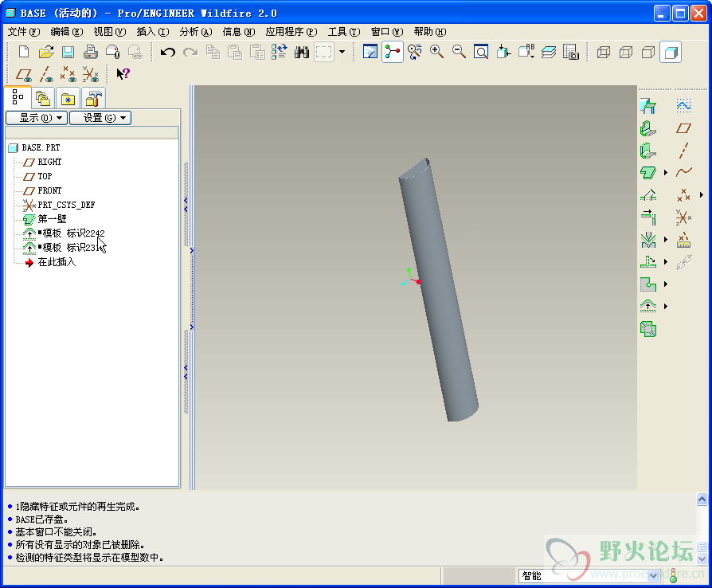Open the 插入 menu
This screenshot has width=712, height=588.
pos(153,32)
